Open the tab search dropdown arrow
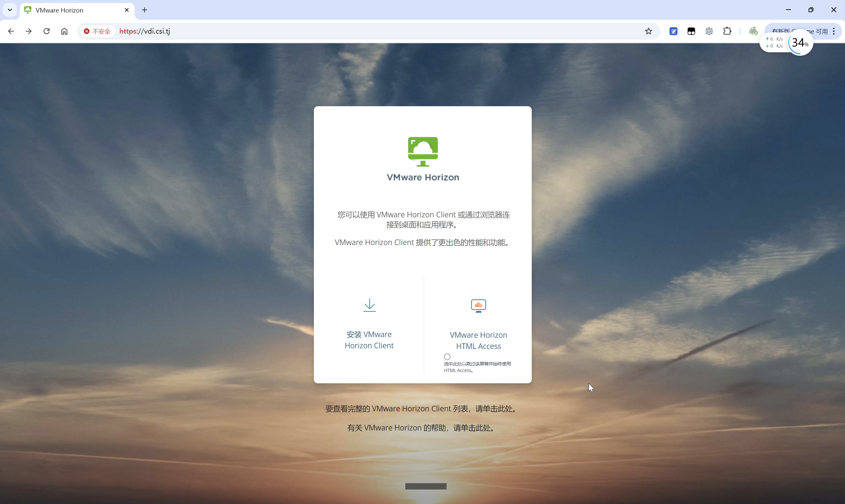Viewport: 845px width, 504px height. [x=10, y=10]
